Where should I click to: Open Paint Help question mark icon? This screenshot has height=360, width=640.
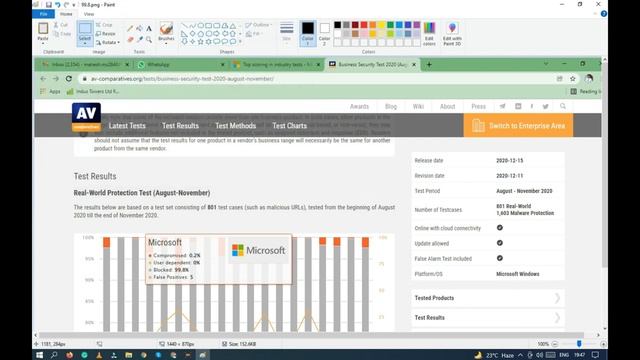click(604, 14)
